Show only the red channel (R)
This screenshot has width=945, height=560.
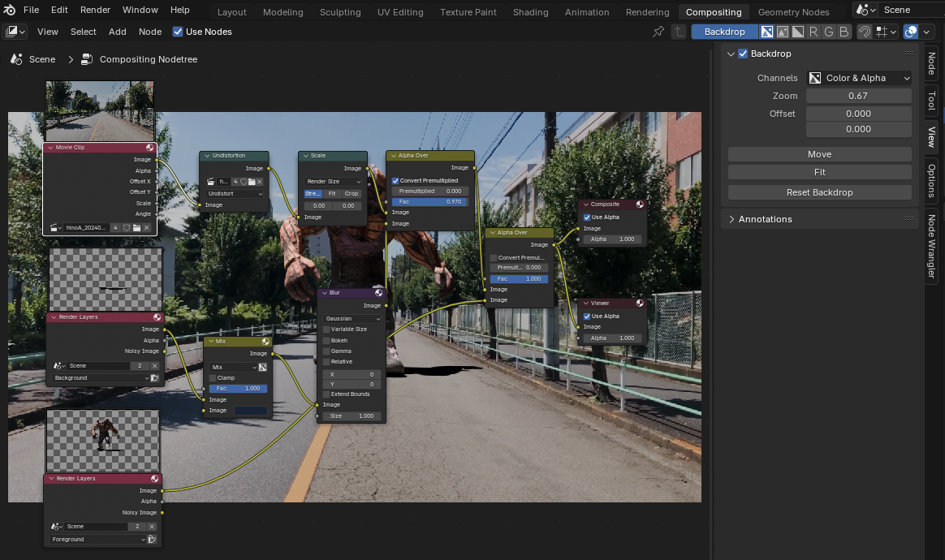click(813, 32)
